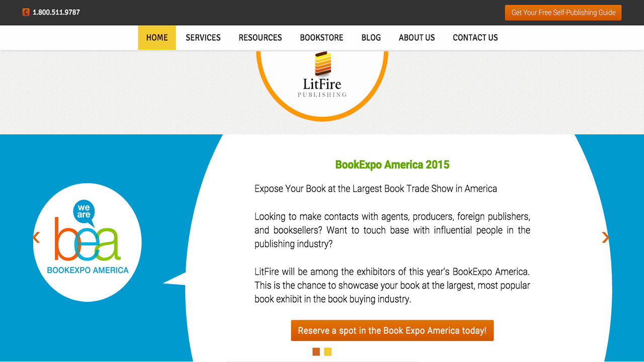Open the RESOURCES menu item
The height and width of the screenshot is (362, 644).
pyautogui.click(x=260, y=37)
